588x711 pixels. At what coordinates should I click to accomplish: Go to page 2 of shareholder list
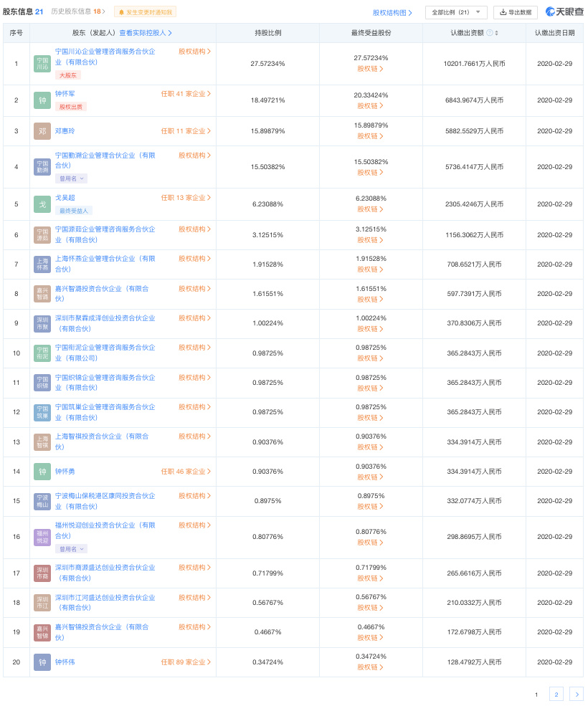coord(556,694)
